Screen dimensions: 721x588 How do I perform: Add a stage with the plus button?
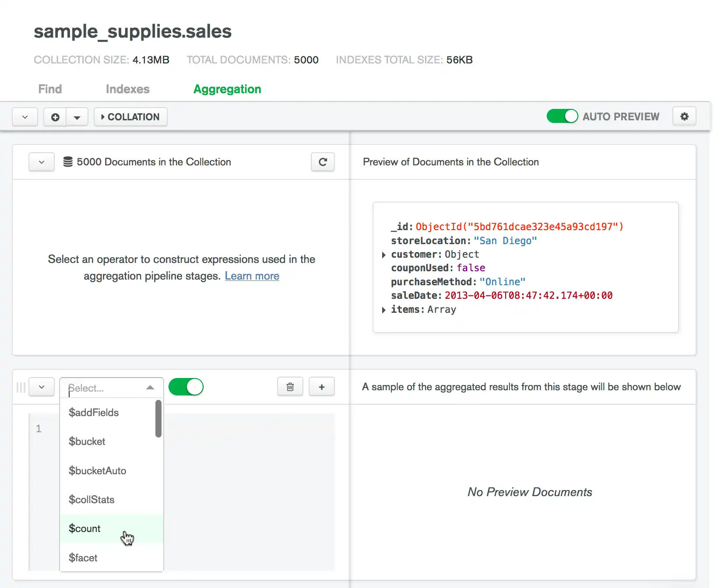pos(322,387)
